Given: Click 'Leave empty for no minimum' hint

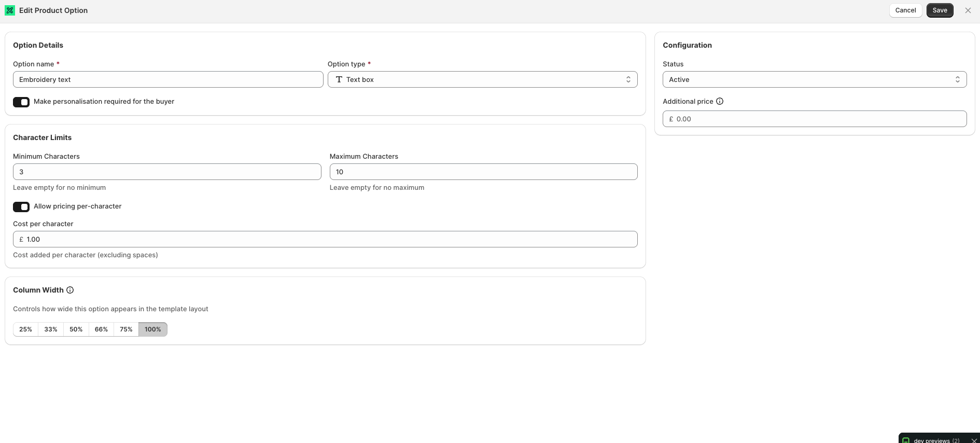Looking at the screenshot, I should (59, 187).
